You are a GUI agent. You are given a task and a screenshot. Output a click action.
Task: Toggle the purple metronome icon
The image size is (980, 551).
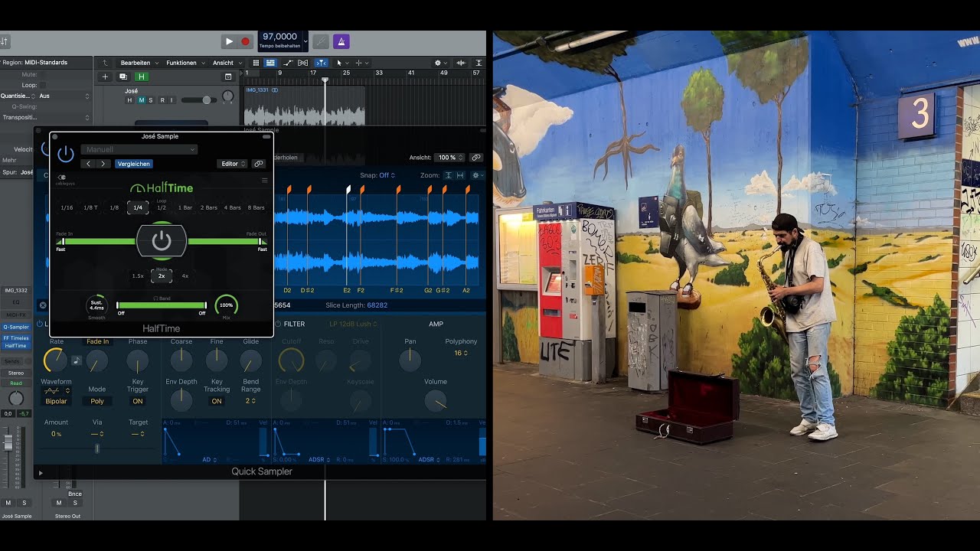342,41
